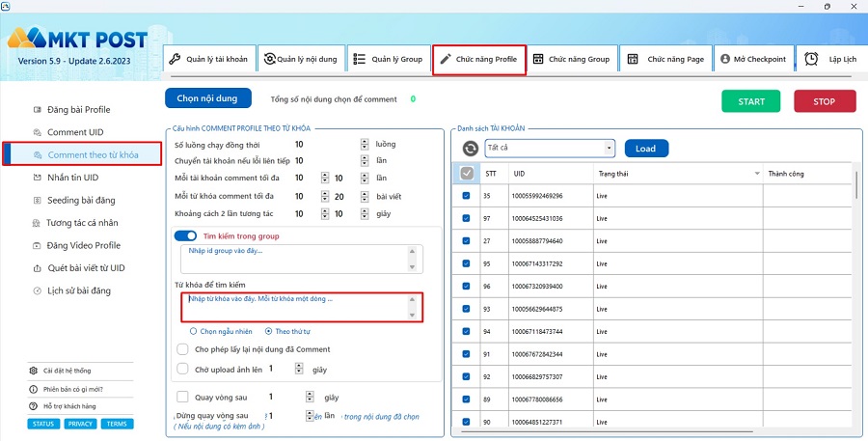Enable Chờ upload ảnh lên checkbox

(x=182, y=369)
